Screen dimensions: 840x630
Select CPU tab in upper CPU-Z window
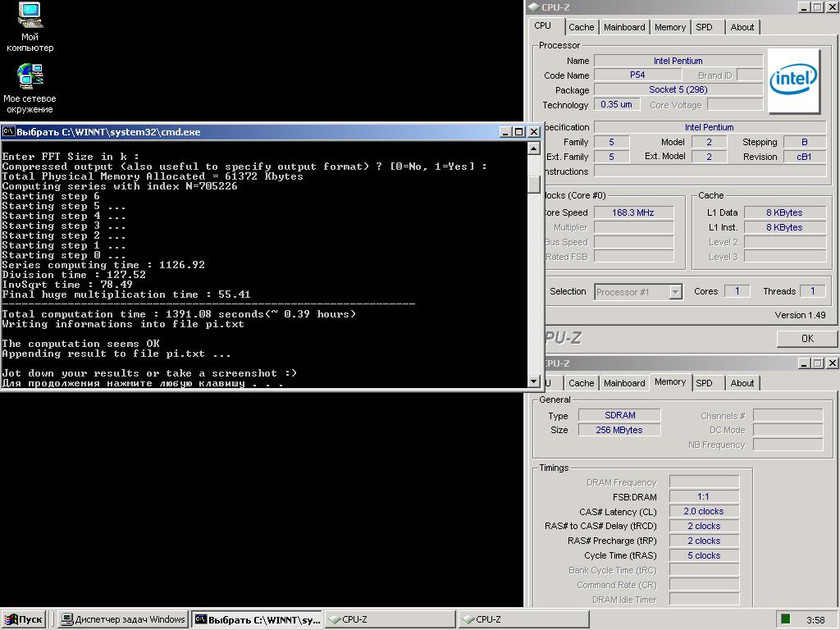(543, 25)
